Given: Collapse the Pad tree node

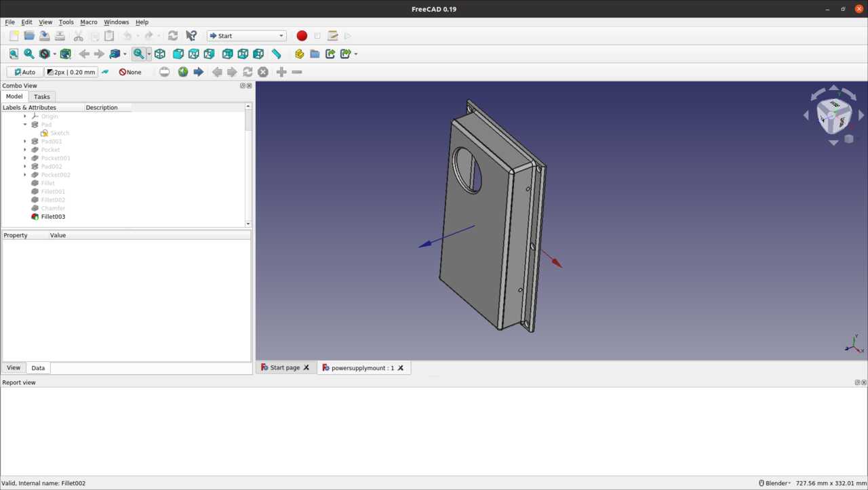Looking at the screenshot, I should click(26, 125).
